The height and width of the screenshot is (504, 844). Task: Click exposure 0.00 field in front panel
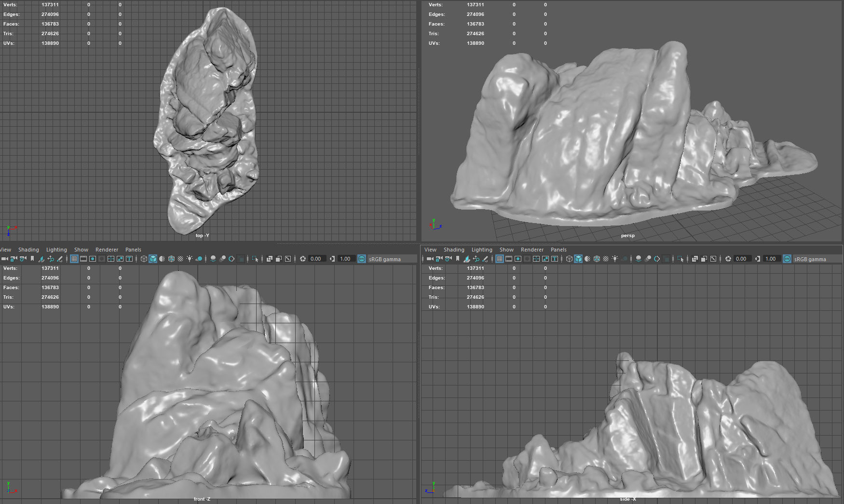coord(317,259)
